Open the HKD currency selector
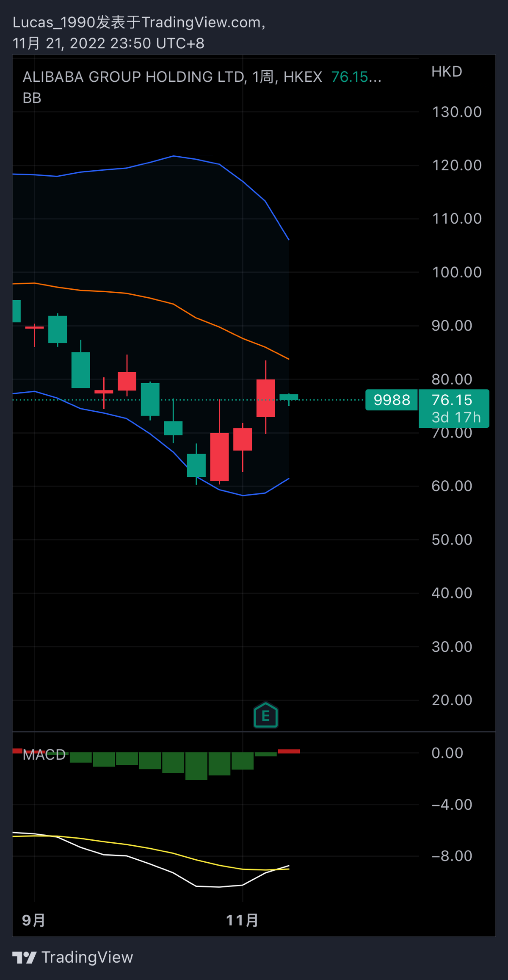This screenshot has height=980, width=508. point(447,72)
